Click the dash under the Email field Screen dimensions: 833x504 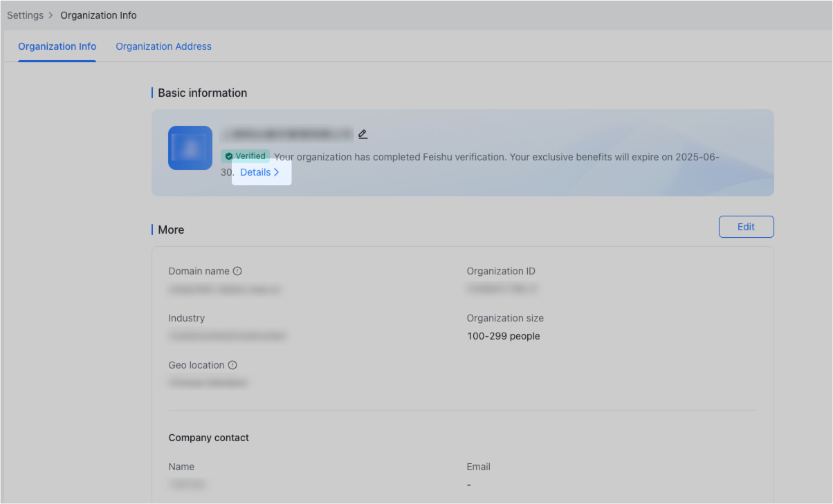click(x=468, y=484)
